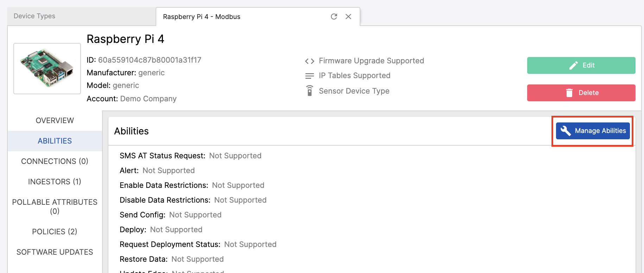Open Ingestors (1) section
Screen dimensions: 644x273
coord(55,182)
